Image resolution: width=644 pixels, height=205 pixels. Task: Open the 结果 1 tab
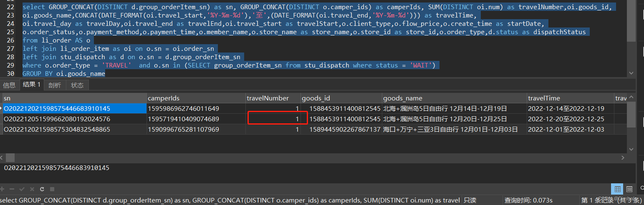32,85
